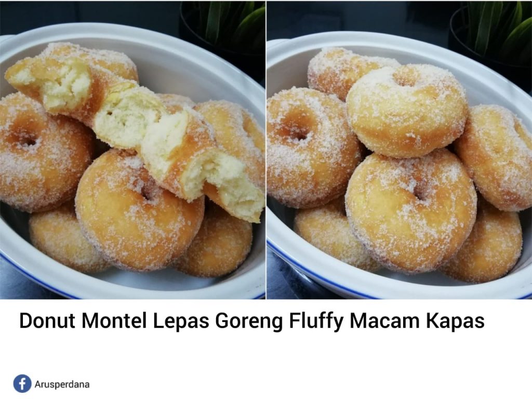Screen dimensions: 532x399
Task: Open the Arusperdana source link
Action: coord(62,384)
